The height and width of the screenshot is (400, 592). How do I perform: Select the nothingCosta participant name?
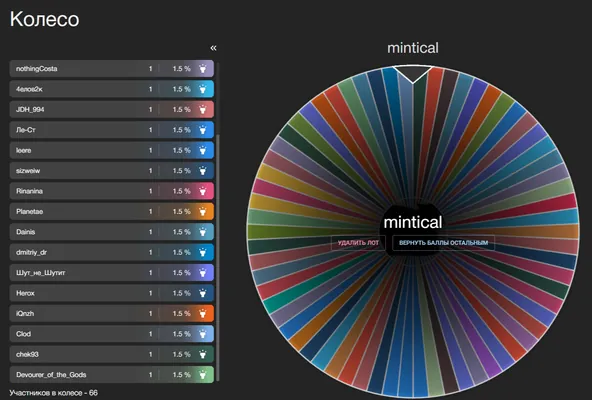click(x=37, y=69)
